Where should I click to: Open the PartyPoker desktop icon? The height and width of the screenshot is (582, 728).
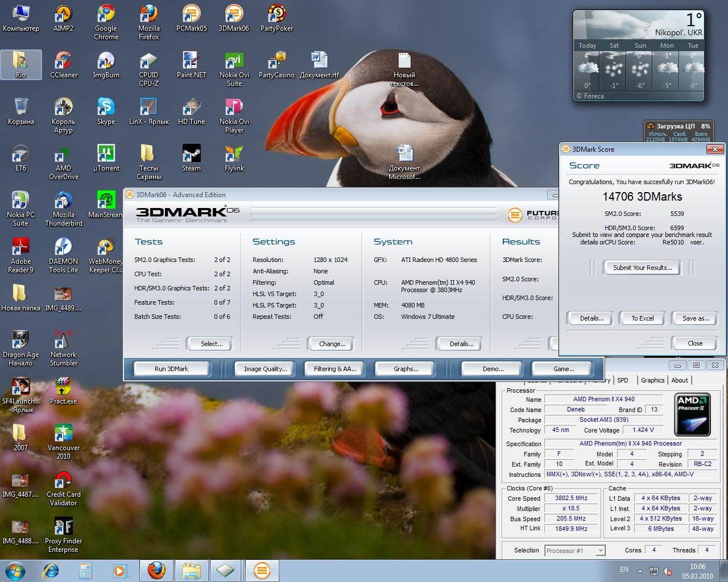276,18
